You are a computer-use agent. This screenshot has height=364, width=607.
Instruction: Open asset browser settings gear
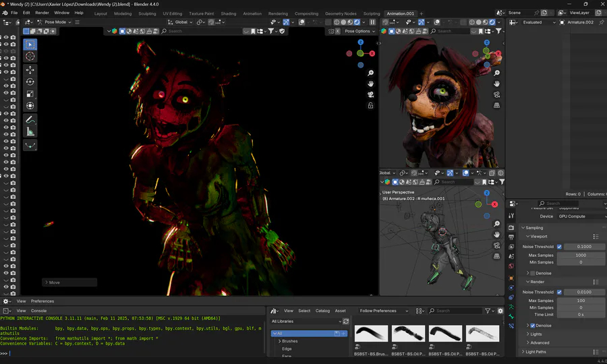click(500, 311)
